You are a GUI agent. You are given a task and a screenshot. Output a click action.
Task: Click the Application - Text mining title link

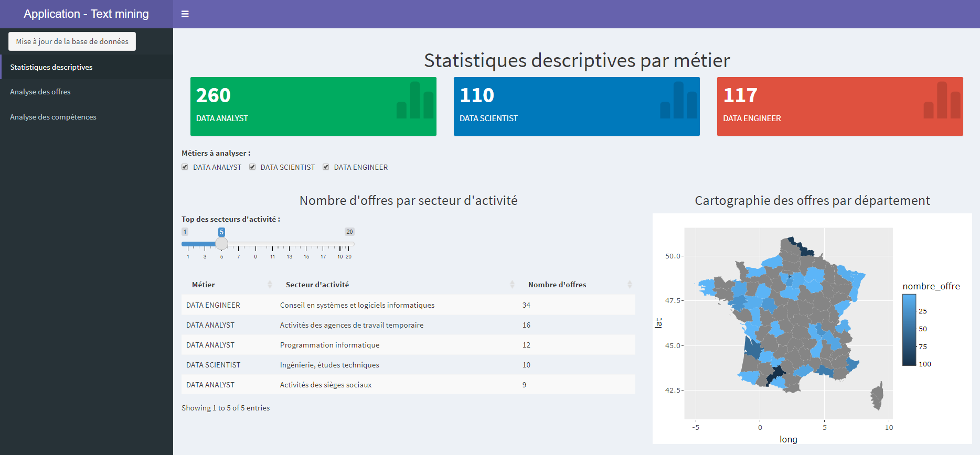click(86, 14)
